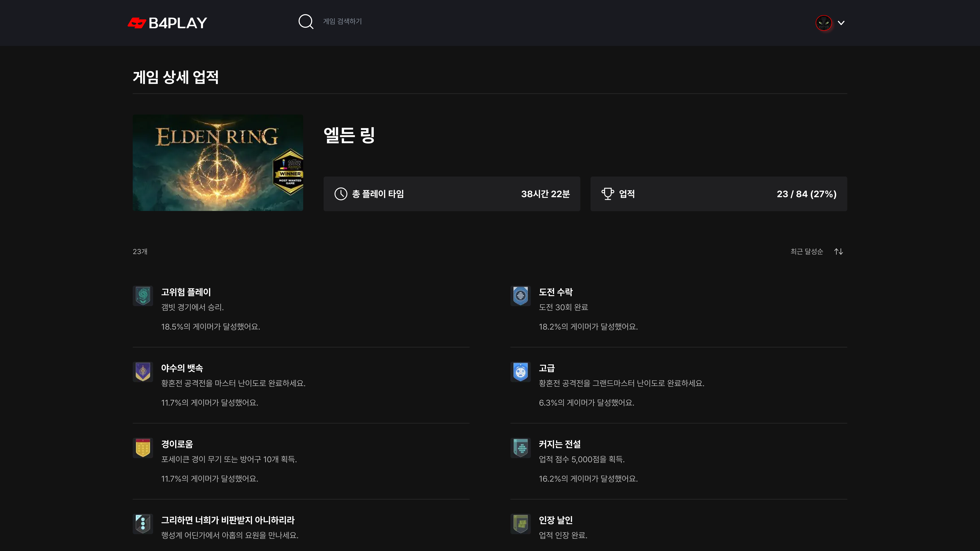Click the 야수의 뱃속 achievement badge icon
980x551 pixels.
click(x=143, y=372)
